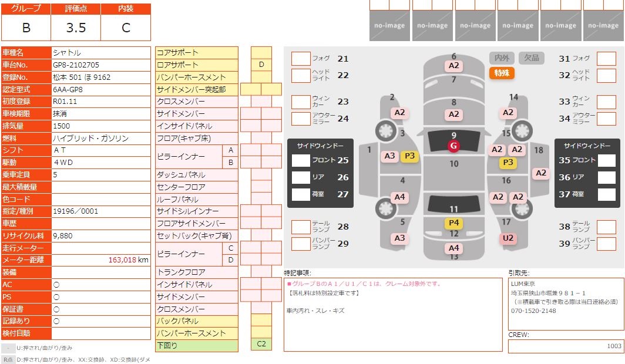The image size is (625, 364).
Task: Toggle the テールランプ 38 checkbox
Action: click(x=606, y=227)
